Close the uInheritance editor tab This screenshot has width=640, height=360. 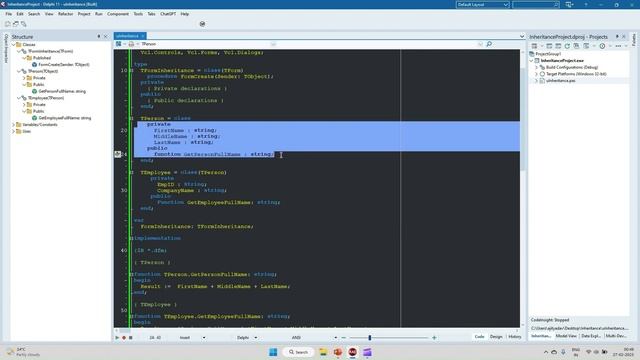(x=143, y=36)
